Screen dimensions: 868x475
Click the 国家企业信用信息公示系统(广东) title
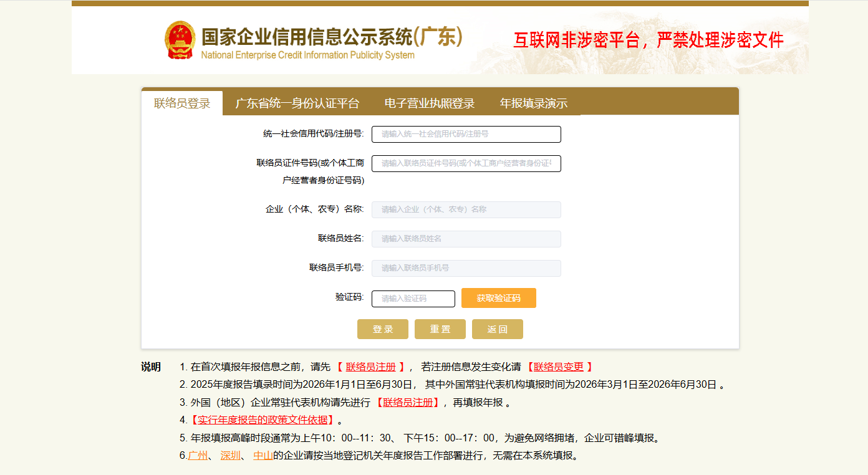tap(332, 36)
